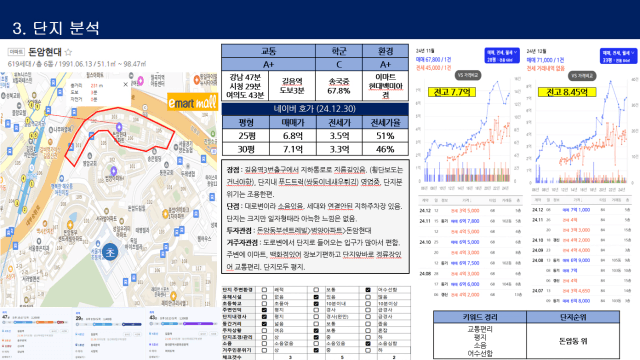Click the 619세대 complex details line
Viewport: 640px width, 360px height.
pos(77,64)
